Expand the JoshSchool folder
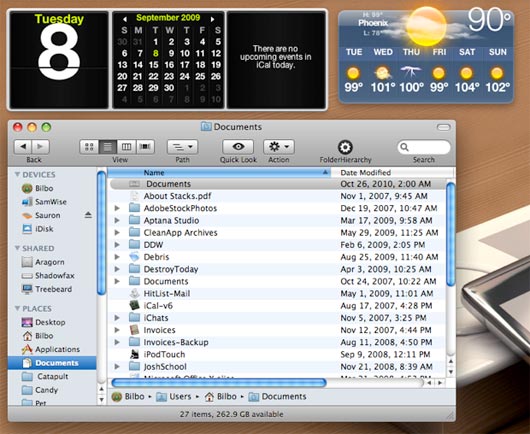Screen dimensions: 530x434 117,366
